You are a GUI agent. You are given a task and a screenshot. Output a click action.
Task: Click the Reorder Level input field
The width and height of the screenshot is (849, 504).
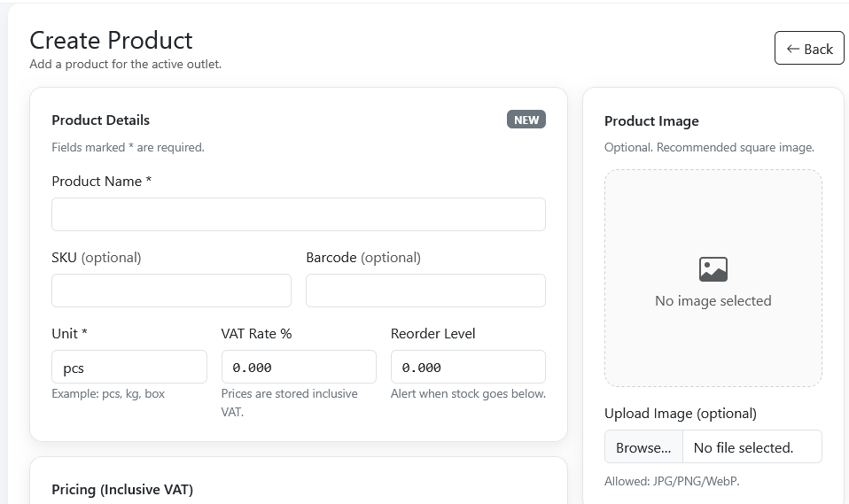[x=468, y=367]
